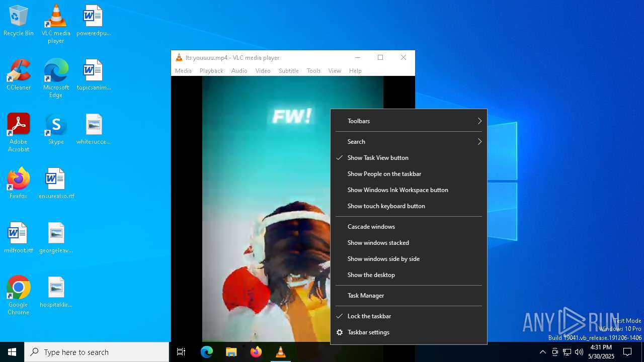Select the georgeleav... image file icon
Image resolution: width=644 pixels, height=362 pixels.
pyautogui.click(x=56, y=238)
